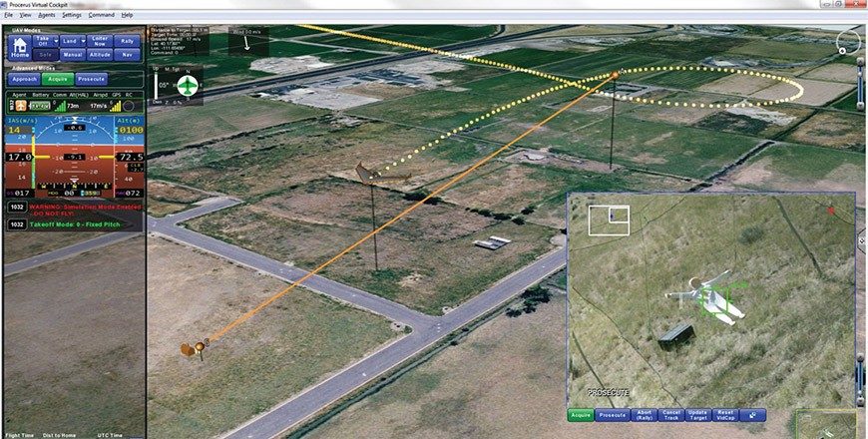
Task: Toggle the Acquire advanced mode button
Action: (57, 78)
